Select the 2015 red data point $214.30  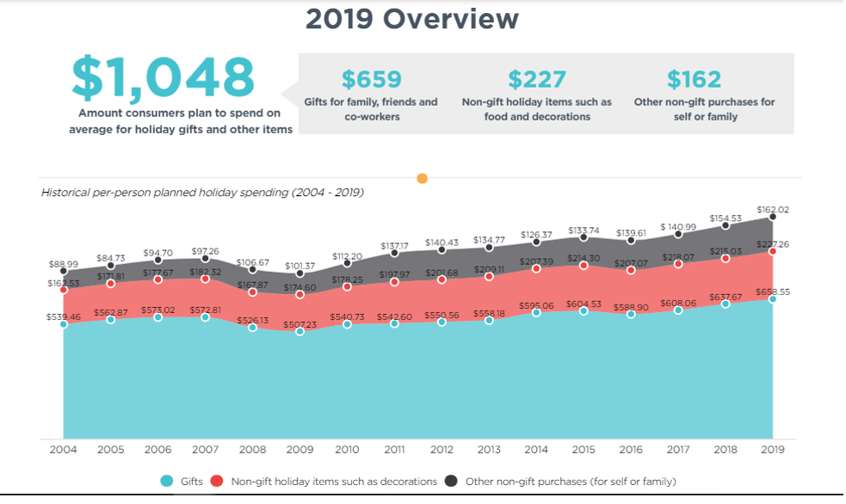click(x=584, y=266)
